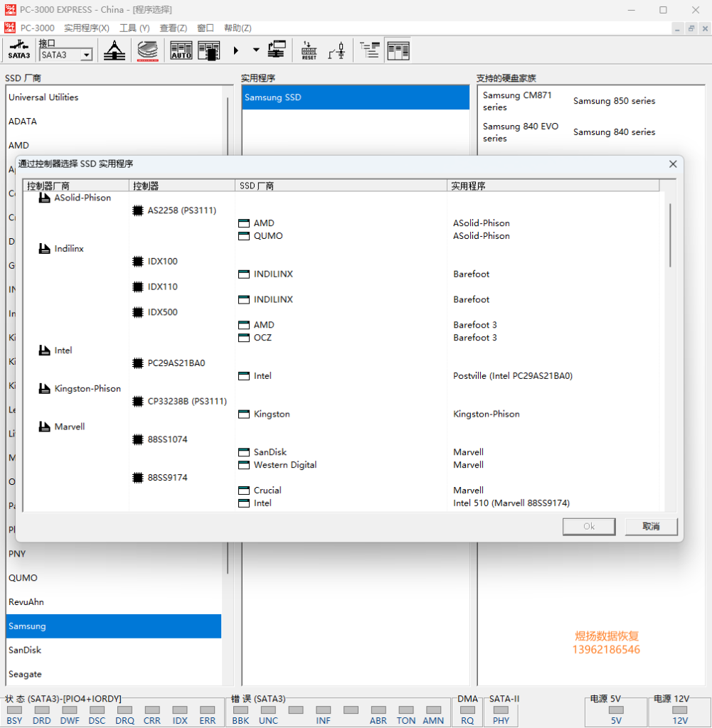Open the 实用程序(X) menu
712x728 pixels.
[87, 28]
